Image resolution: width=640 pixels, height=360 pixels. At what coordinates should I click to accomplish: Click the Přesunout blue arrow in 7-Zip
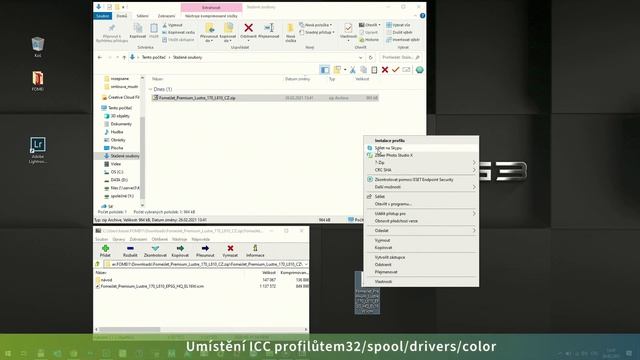(205, 248)
